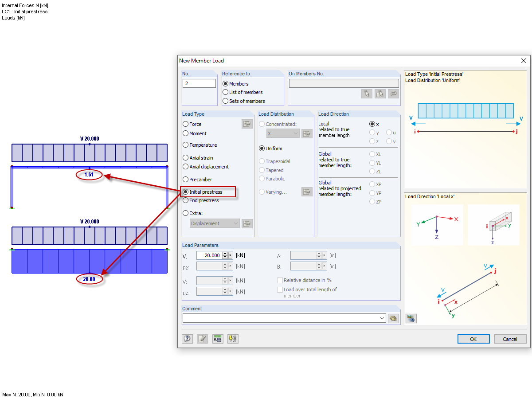Pick members from list using document-pointer icon
The image size is (532, 399).
click(x=379, y=94)
